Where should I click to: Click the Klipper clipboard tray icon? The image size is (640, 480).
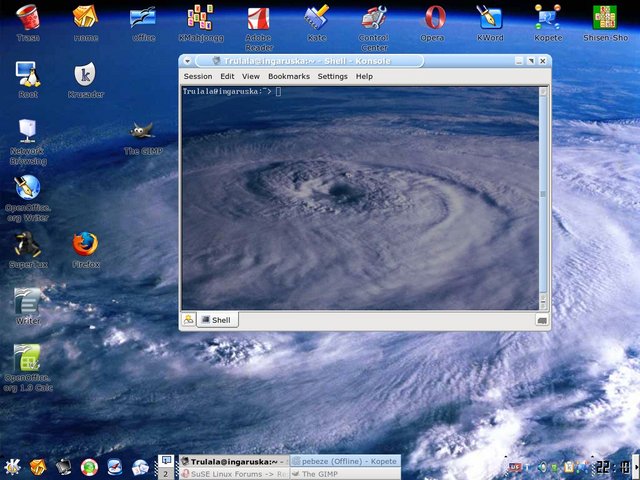coord(569,467)
